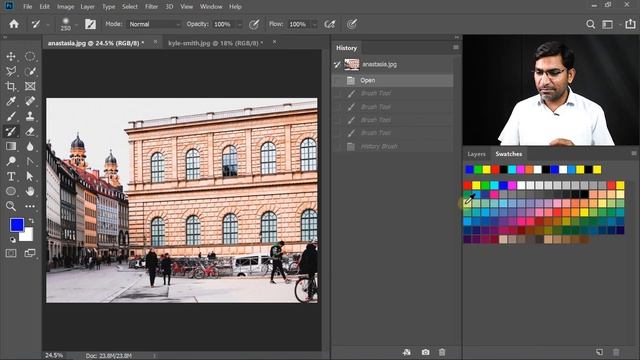Select the Path Selection tool

(30, 176)
